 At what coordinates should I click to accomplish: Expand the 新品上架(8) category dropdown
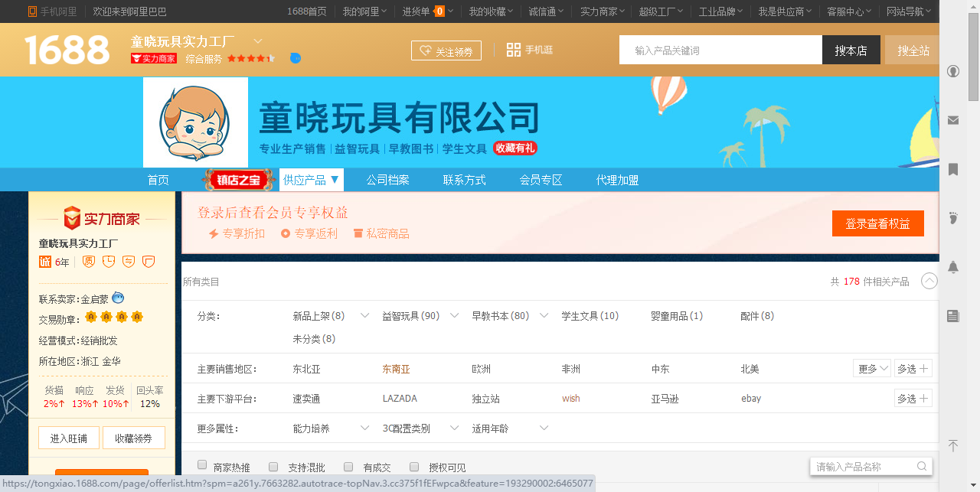point(364,315)
